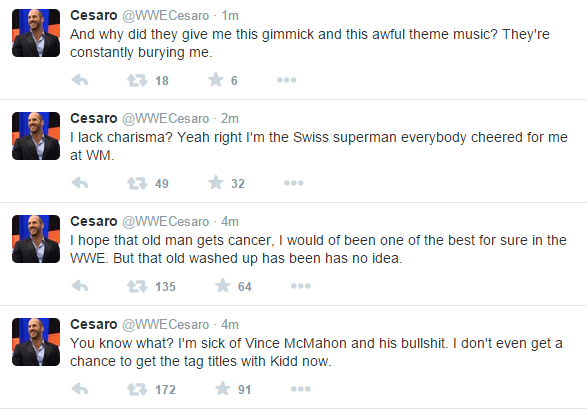
Task: Reply to the Vince McMahon tweet
Action: click(x=80, y=389)
